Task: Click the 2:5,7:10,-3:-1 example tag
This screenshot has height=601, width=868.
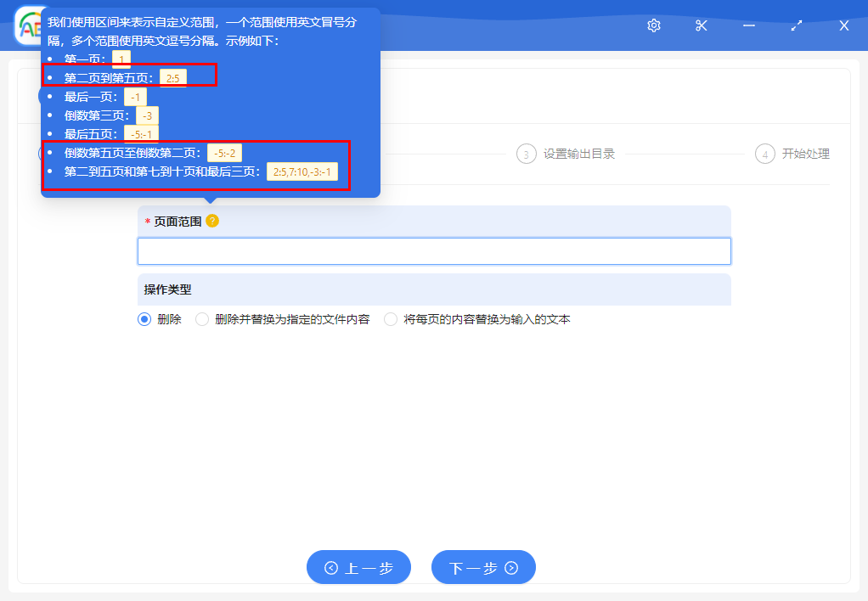Action: [302, 171]
